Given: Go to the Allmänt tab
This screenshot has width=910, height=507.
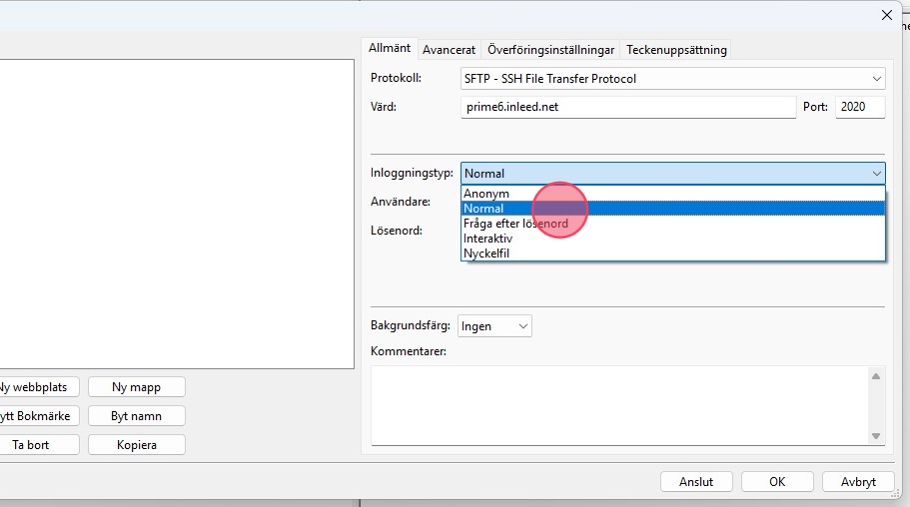Looking at the screenshot, I should click(x=389, y=48).
